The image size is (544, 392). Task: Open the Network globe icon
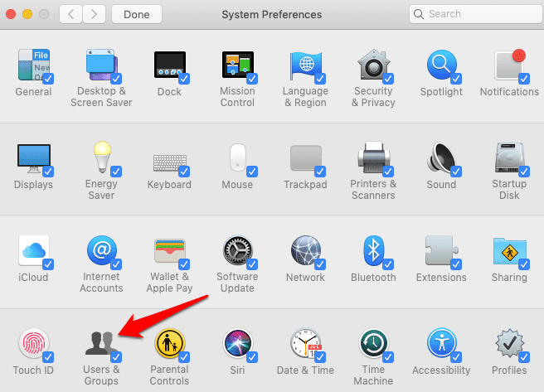coord(306,250)
